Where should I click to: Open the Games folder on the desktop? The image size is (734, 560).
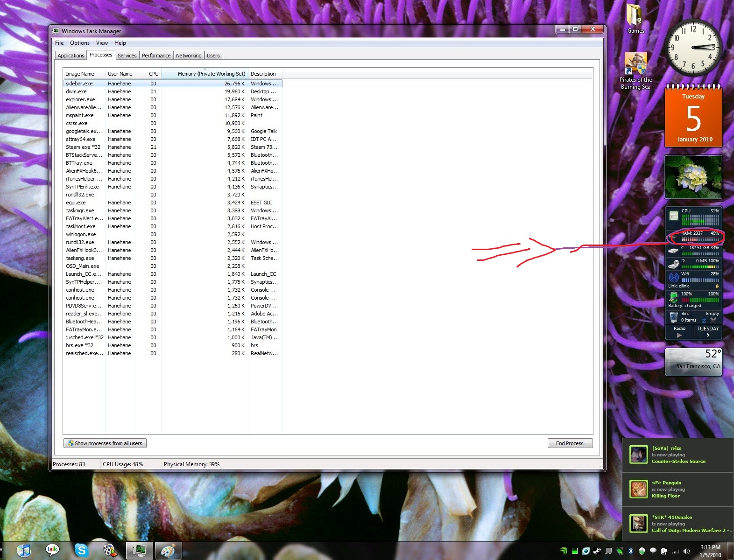coord(635,19)
